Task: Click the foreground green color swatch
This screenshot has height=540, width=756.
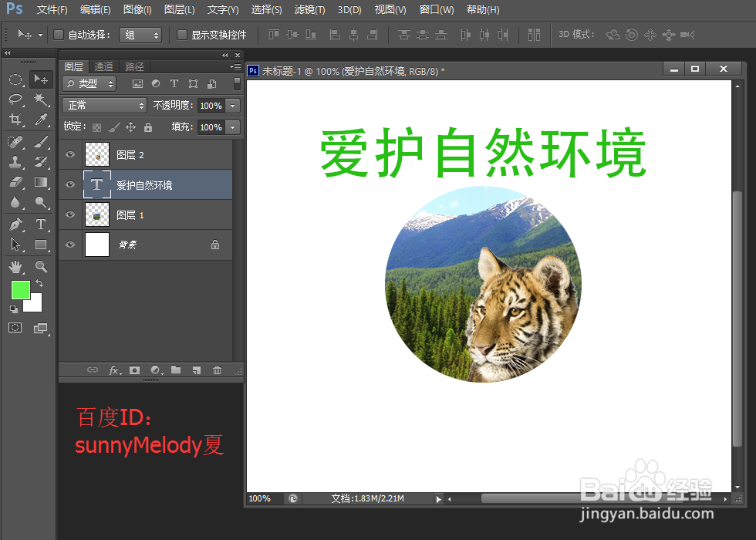Action: coord(20,290)
